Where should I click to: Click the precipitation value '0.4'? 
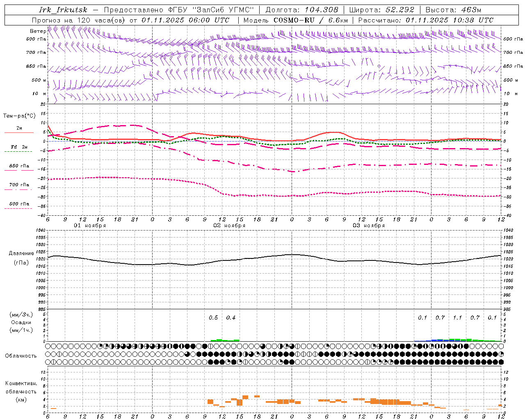[x=231, y=317]
